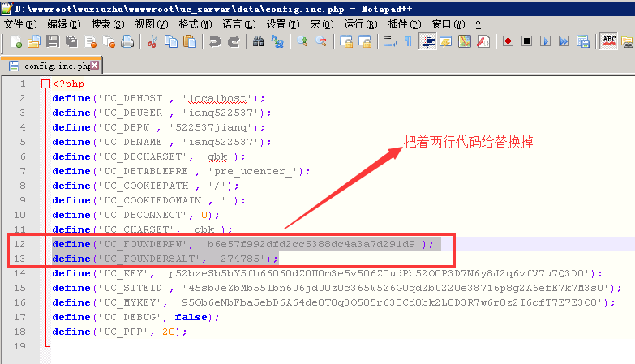This screenshot has width=635, height=364.
Task: Undo the last edit
Action: 215,41
